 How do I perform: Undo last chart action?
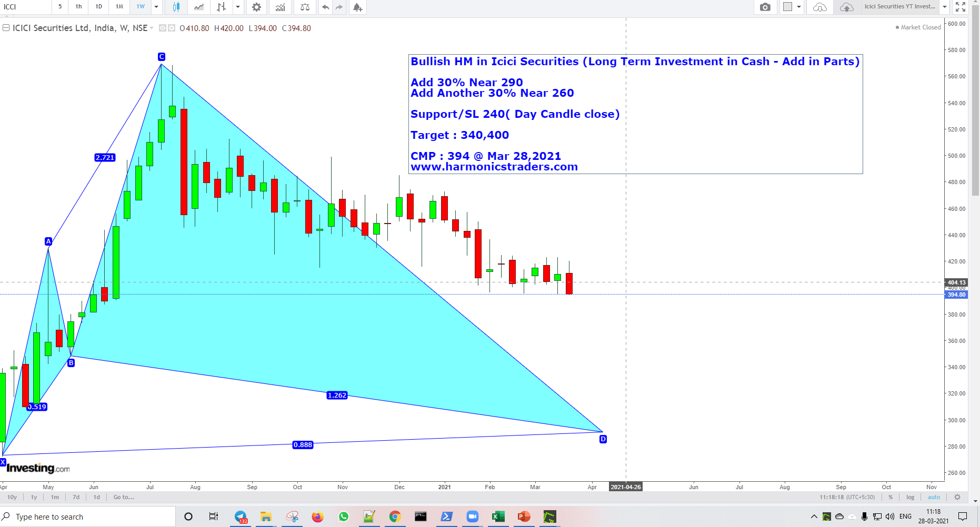pyautogui.click(x=326, y=7)
